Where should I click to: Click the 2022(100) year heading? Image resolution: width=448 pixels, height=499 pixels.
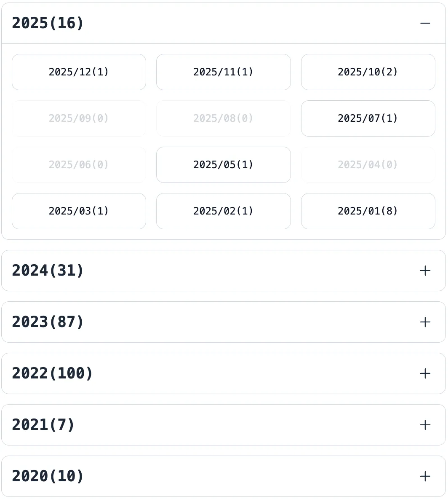tap(52, 373)
